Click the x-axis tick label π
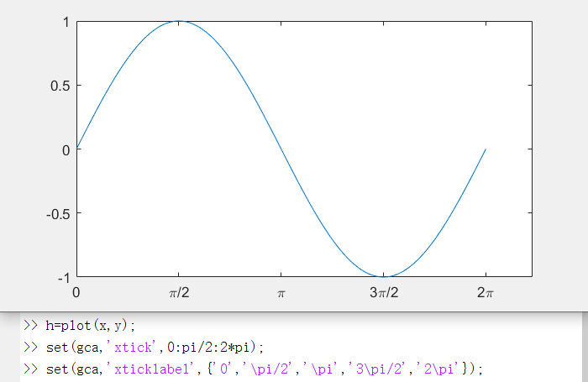 [x=281, y=294]
